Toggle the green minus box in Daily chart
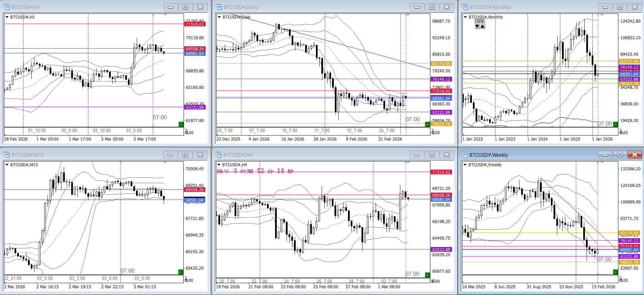The height and width of the screenshot is (295, 644). tap(427, 124)
